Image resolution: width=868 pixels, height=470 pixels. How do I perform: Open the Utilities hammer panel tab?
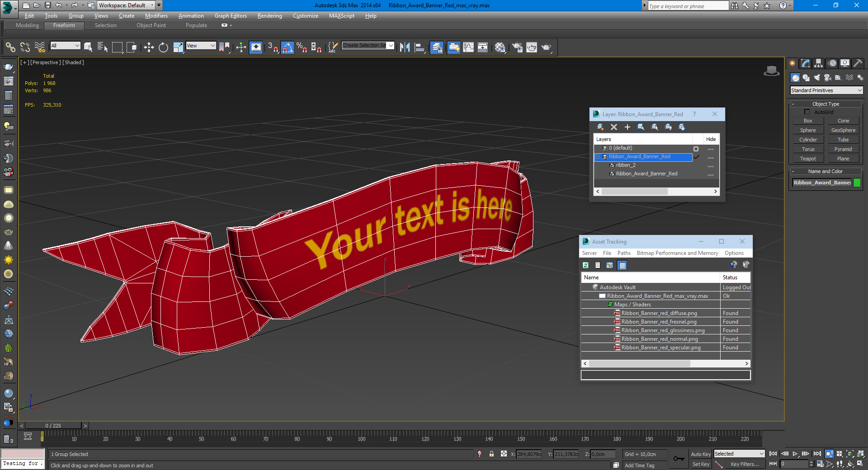click(858, 63)
